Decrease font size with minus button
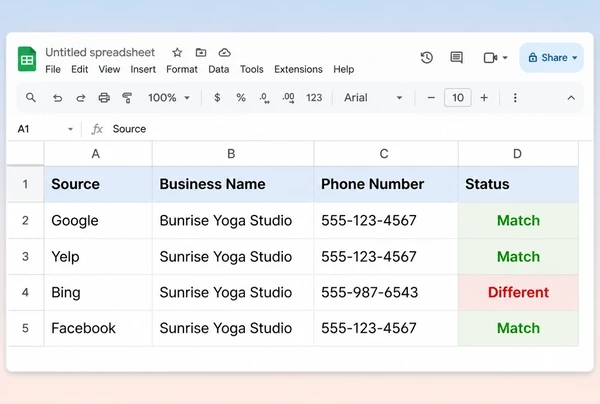Image resolution: width=600 pixels, height=404 pixels. pos(431,98)
